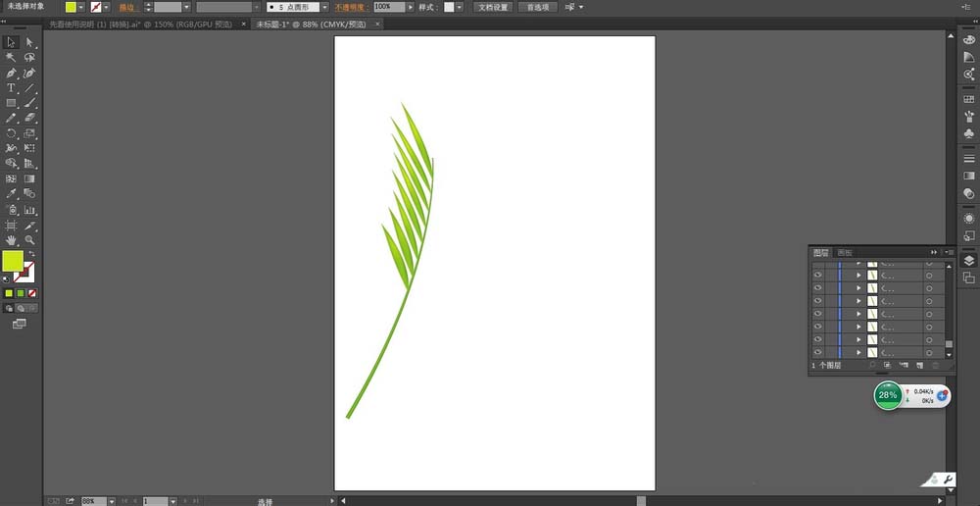Select the Hand tool
This screenshot has height=506, width=980.
(x=11, y=240)
